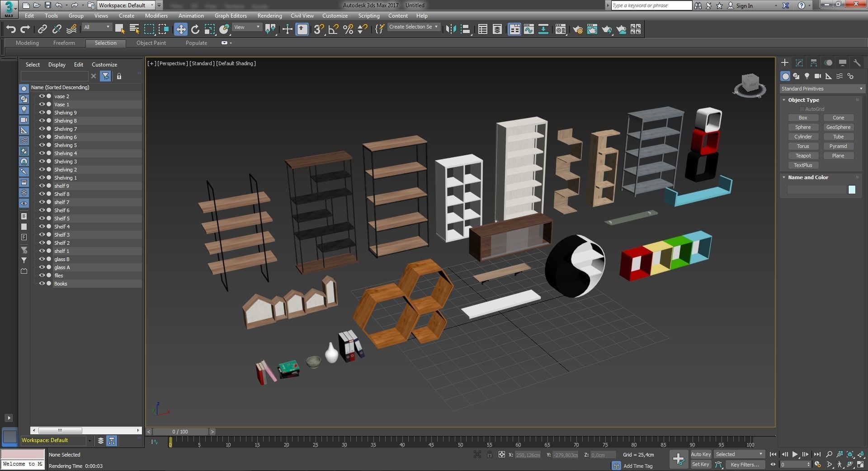Image resolution: width=868 pixels, height=471 pixels.
Task: Click the time slider 0 / 100 handle
Action: [180, 432]
